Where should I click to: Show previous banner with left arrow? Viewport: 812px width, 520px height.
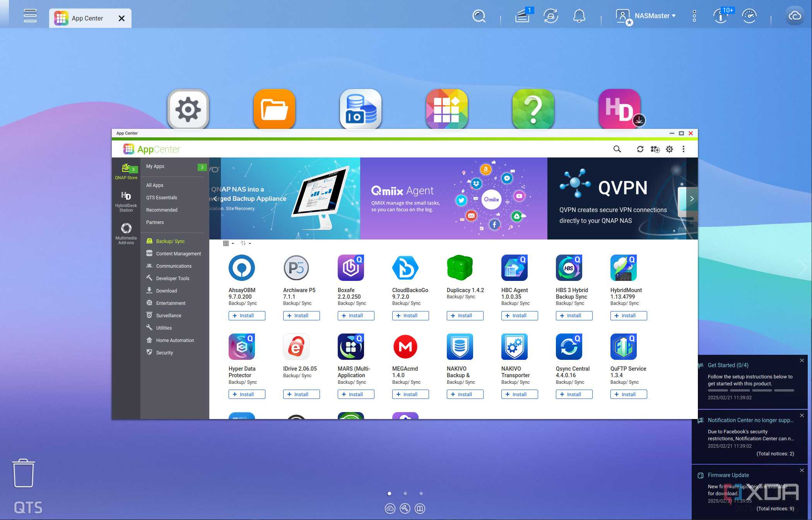click(215, 199)
